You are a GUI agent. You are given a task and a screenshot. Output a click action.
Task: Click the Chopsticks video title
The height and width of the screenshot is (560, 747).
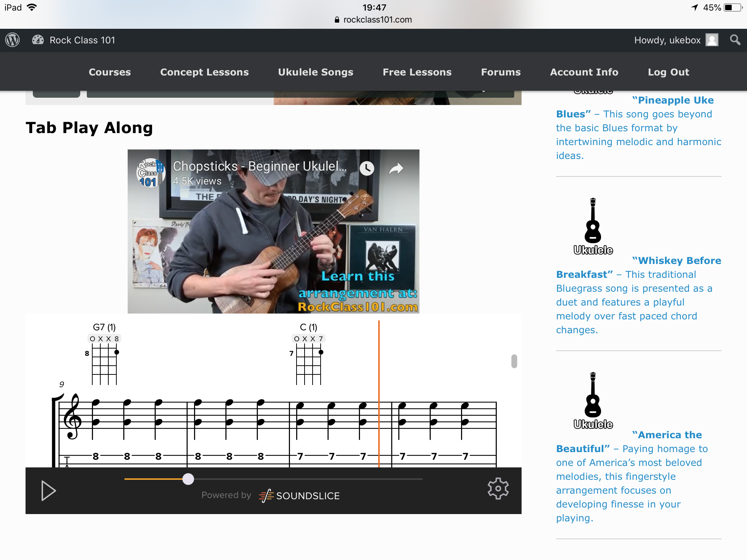coord(260,166)
